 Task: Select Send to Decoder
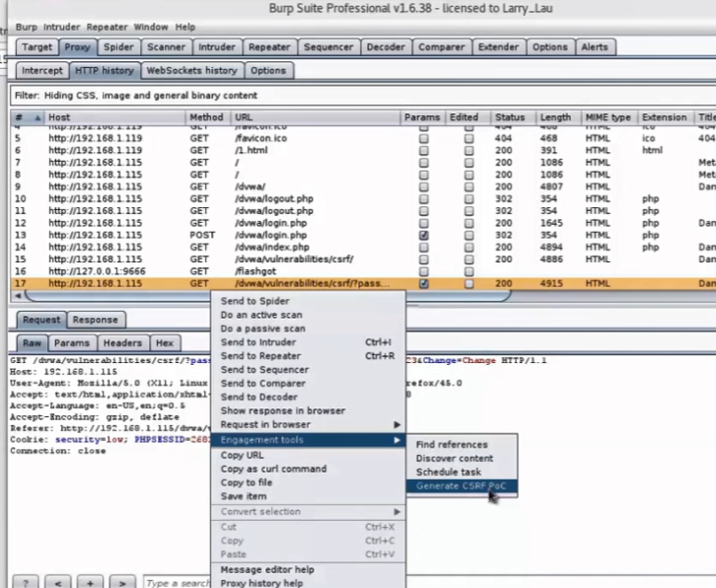[309, 397]
